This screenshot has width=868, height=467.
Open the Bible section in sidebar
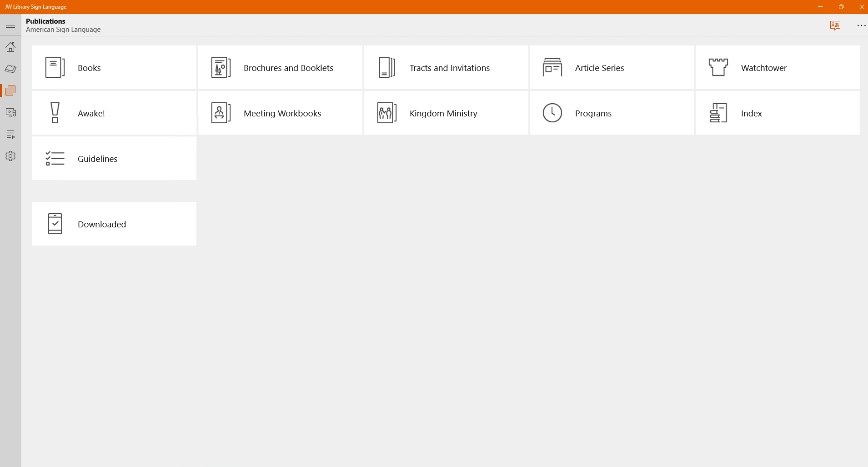point(10,69)
